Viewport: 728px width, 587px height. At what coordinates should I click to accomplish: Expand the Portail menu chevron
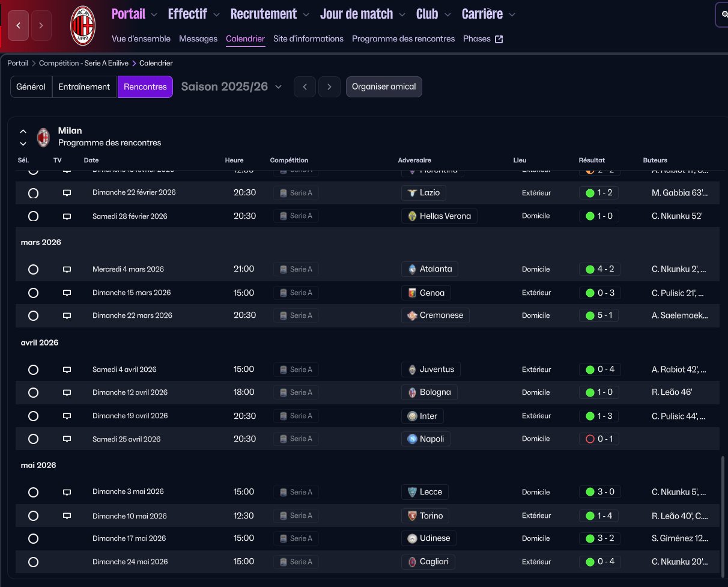tap(154, 14)
